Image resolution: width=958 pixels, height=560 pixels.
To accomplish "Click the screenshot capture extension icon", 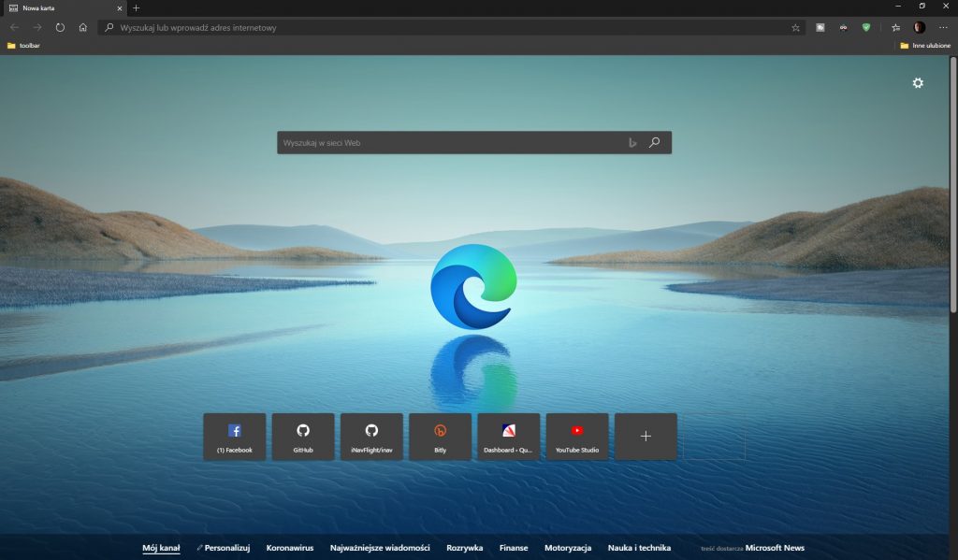I will coord(820,28).
